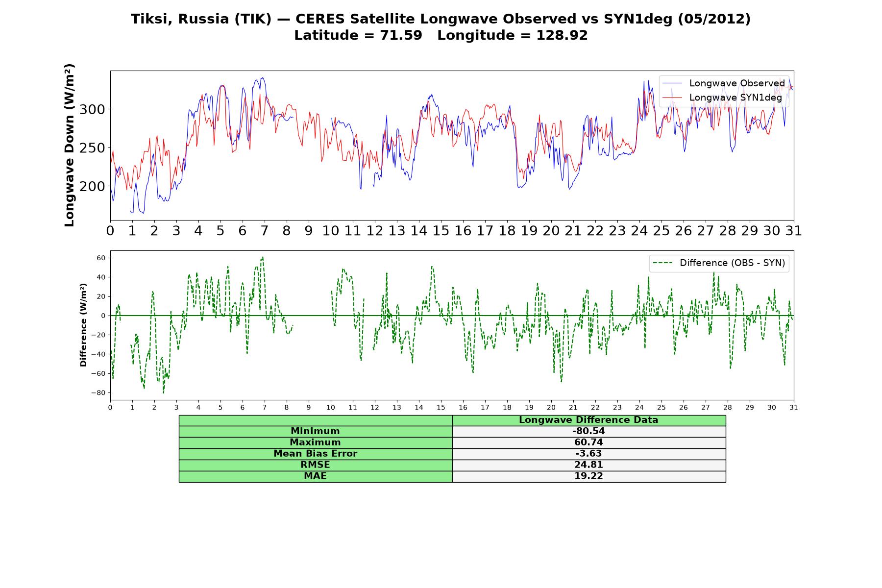The height and width of the screenshot is (588, 882).
Task: Click the Difference (W/m²) y-axis label
Action: click(x=83, y=325)
